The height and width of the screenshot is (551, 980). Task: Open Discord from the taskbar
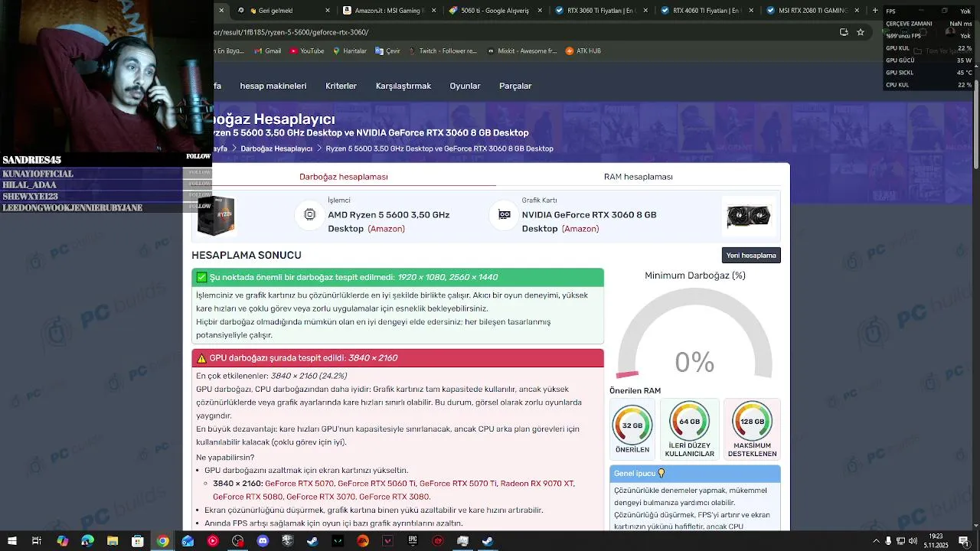(x=263, y=541)
